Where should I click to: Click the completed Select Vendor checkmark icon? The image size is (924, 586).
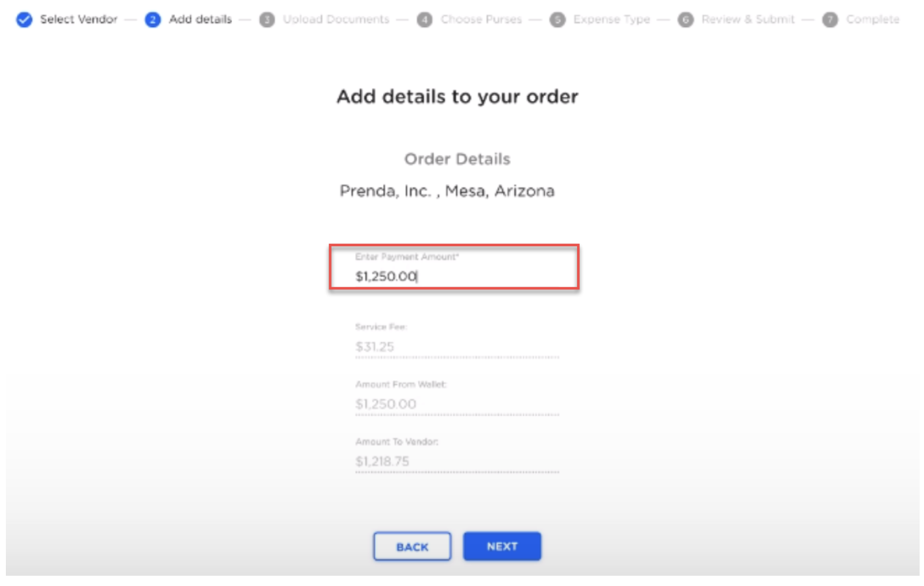[x=23, y=20]
